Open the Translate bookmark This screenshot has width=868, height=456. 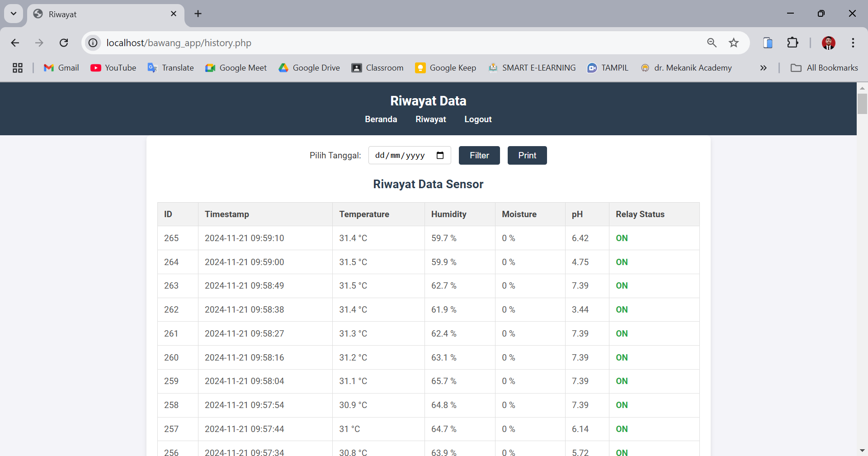tap(171, 68)
